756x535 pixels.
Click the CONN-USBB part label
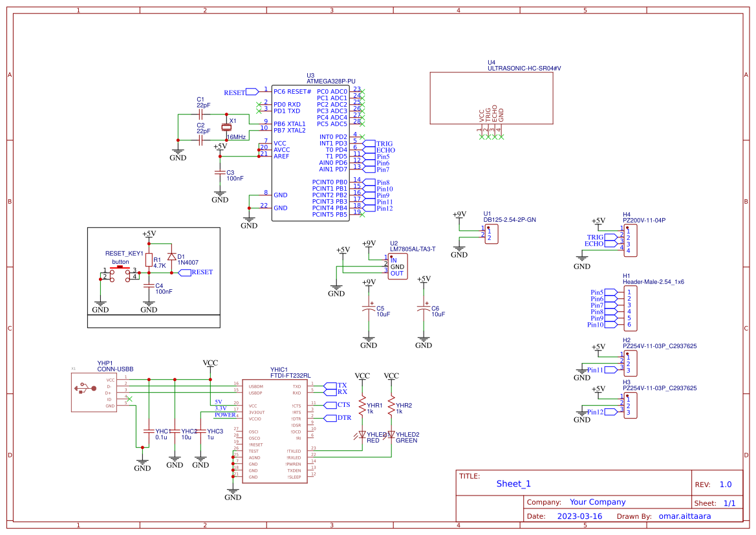(x=115, y=369)
